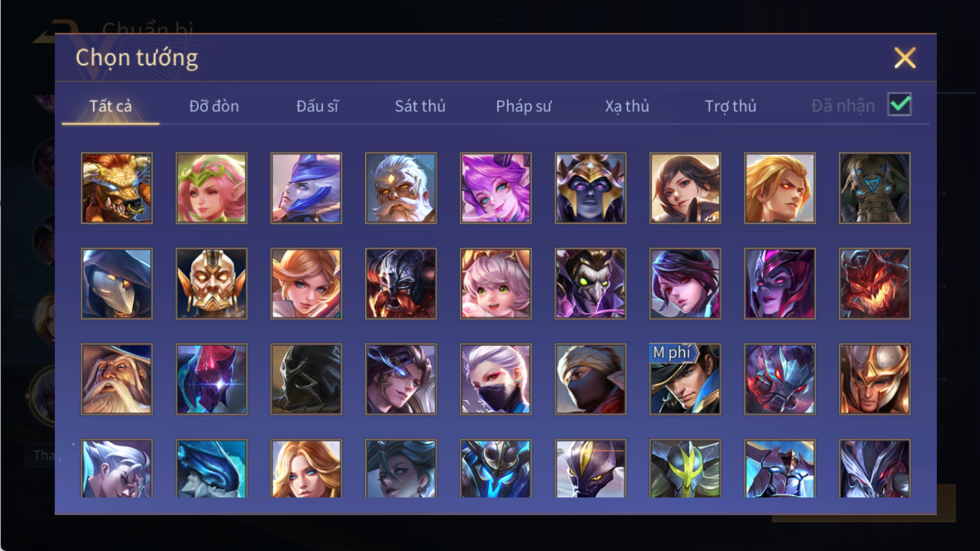The height and width of the screenshot is (551, 980).
Task: Choose the golden masked elf-eared hero
Action: pos(211,284)
